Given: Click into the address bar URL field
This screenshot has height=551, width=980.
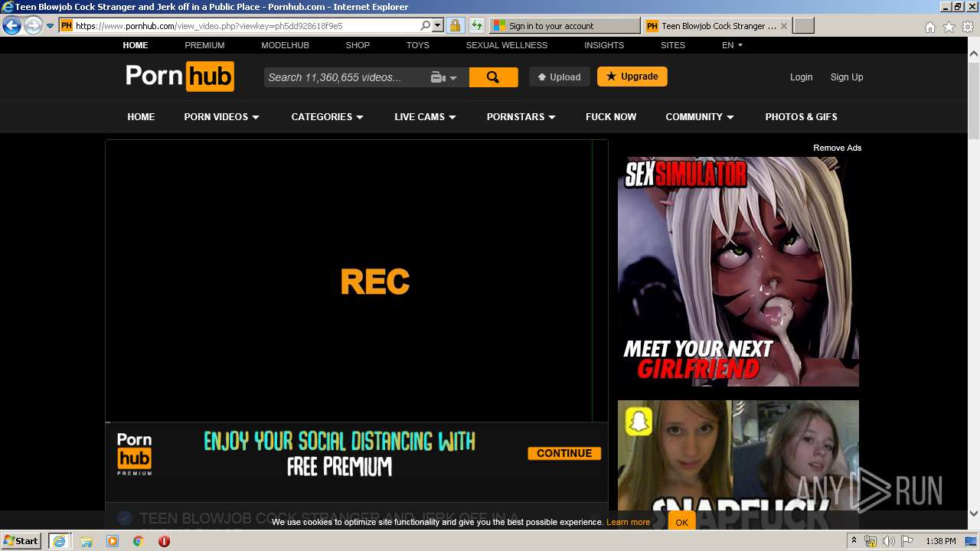Looking at the screenshot, I should coord(245,26).
